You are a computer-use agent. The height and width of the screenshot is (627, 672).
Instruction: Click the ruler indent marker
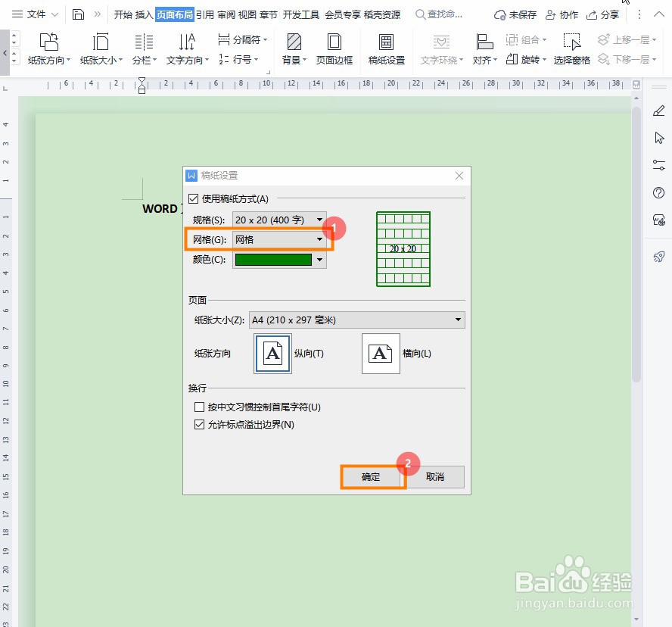(x=142, y=86)
